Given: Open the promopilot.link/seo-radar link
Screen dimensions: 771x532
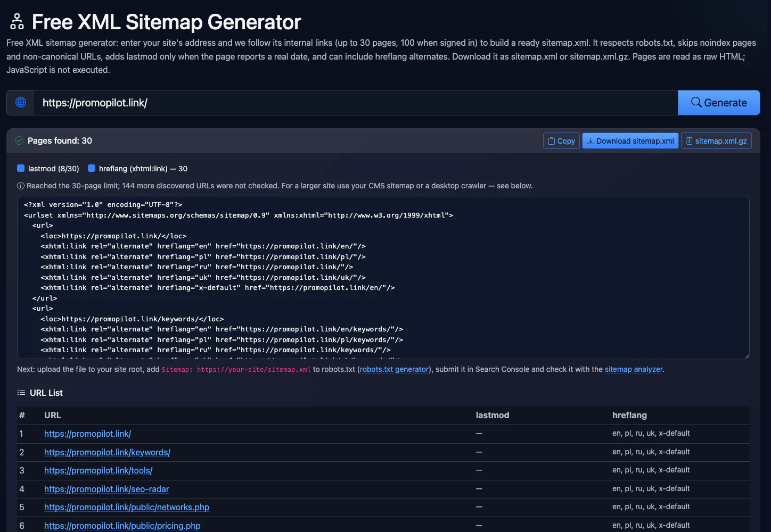Looking at the screenshot, I should point(106,489).
